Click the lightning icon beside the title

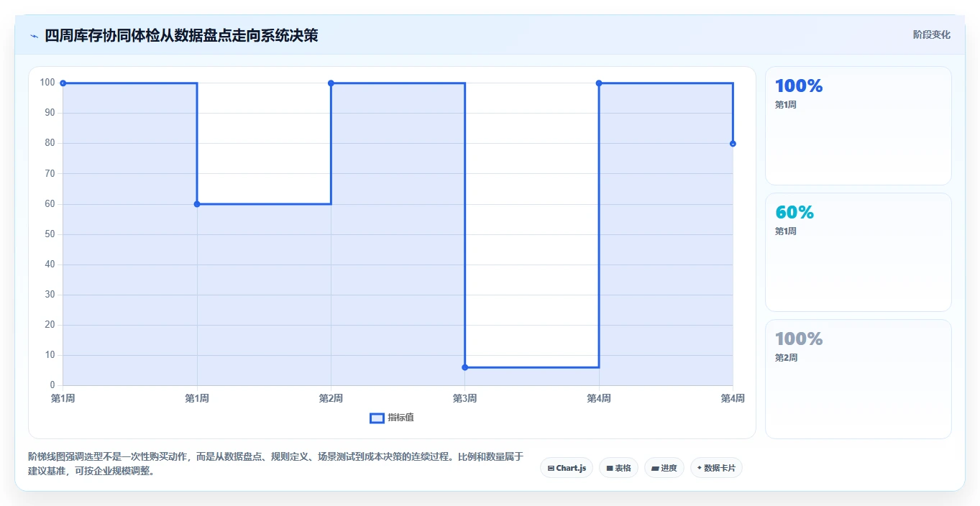click(x=34, y=36)
